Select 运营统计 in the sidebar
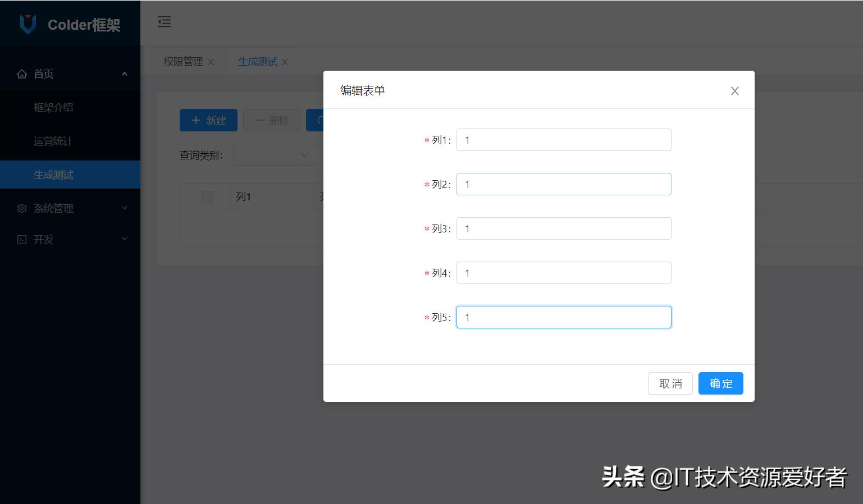This screenshot has height=504, width=863. coord(54,141)
